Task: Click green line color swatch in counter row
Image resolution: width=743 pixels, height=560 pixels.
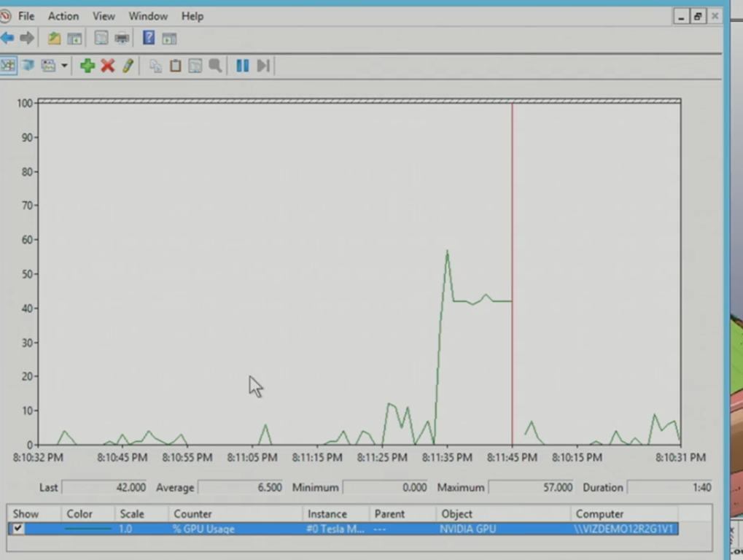Action: pos(88,529)
